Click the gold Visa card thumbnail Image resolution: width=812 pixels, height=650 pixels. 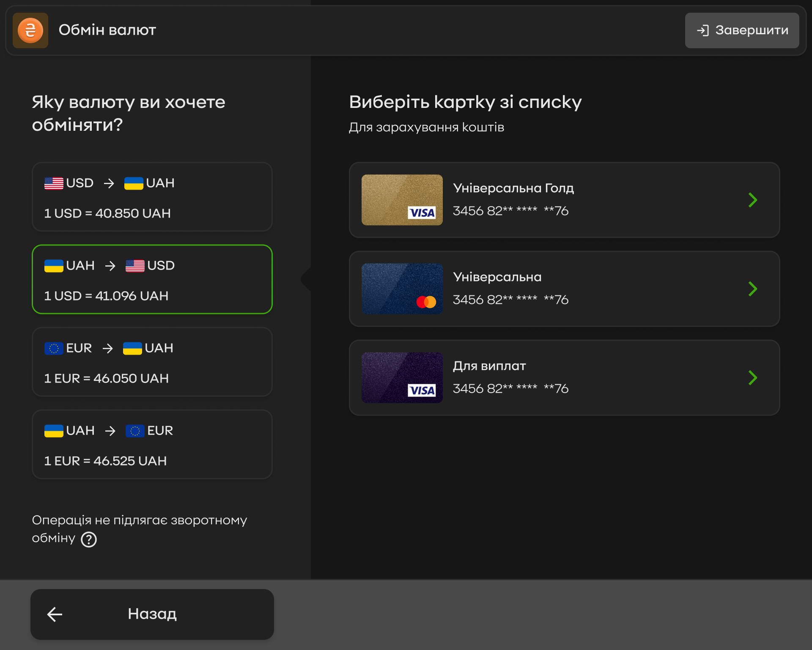point(402,200)
